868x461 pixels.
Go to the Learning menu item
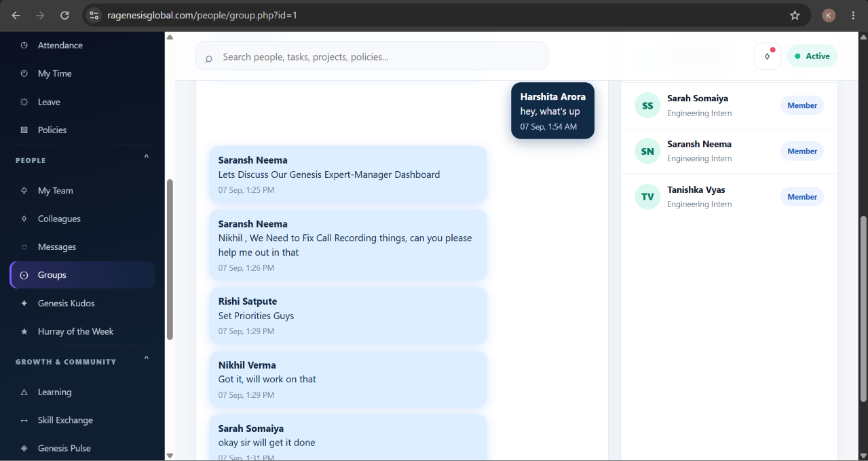(82, 392)
